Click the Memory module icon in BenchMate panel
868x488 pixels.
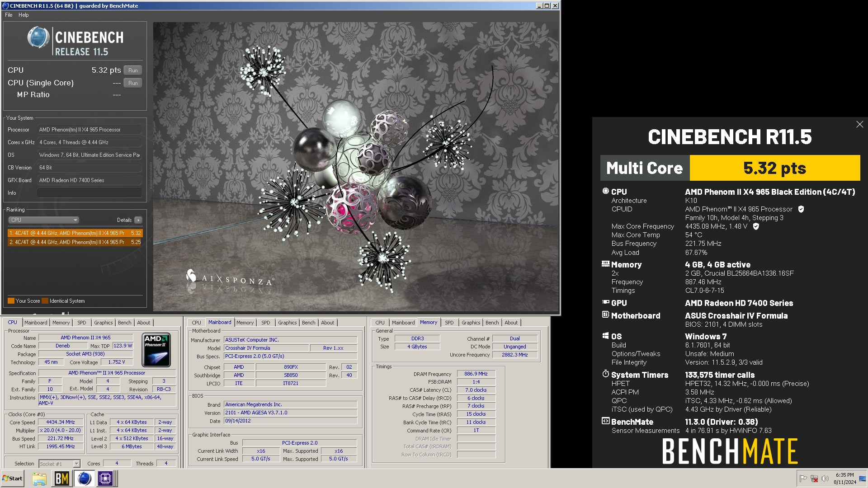tap(605, 264)
